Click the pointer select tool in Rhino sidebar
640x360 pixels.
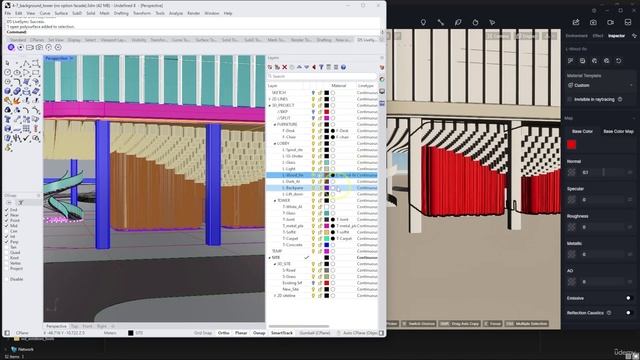[8, 63]
